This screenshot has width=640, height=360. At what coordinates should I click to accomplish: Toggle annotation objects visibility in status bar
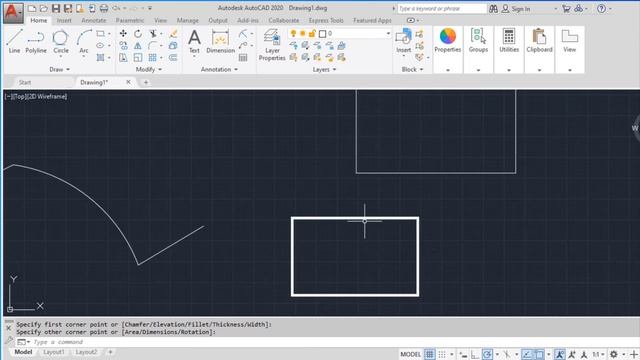click(x=560, y=354)
